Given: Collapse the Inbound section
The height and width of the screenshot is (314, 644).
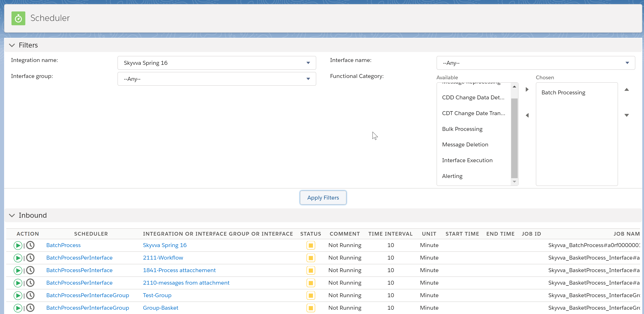Looking at the screenshot, I should (x=12, y=215).
